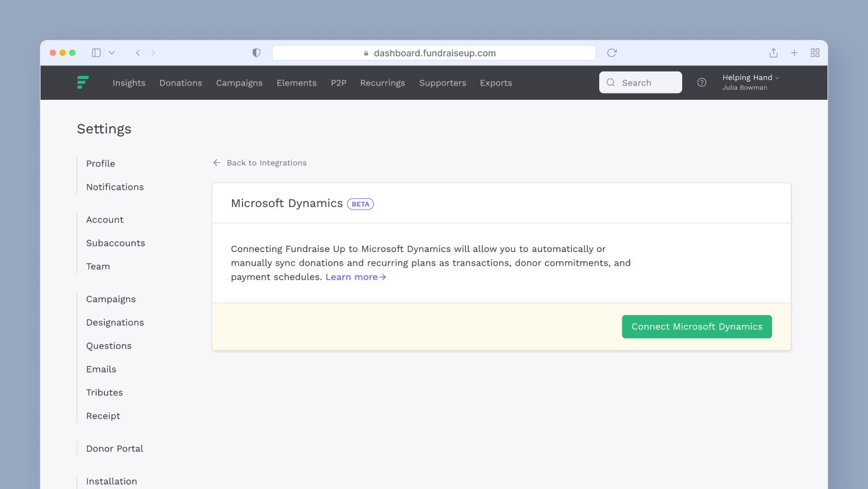Click the yellow minimize window button

pyautogui.click(x=62, y=53)
